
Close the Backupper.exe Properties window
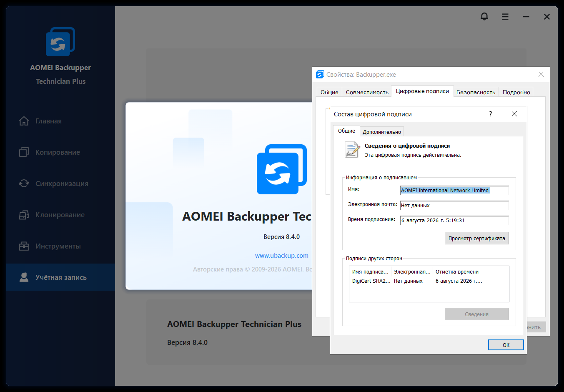click(541, 74)
